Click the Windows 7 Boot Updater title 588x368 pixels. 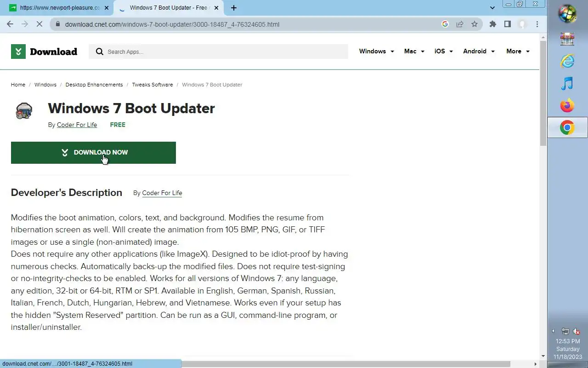coord(131,109)
